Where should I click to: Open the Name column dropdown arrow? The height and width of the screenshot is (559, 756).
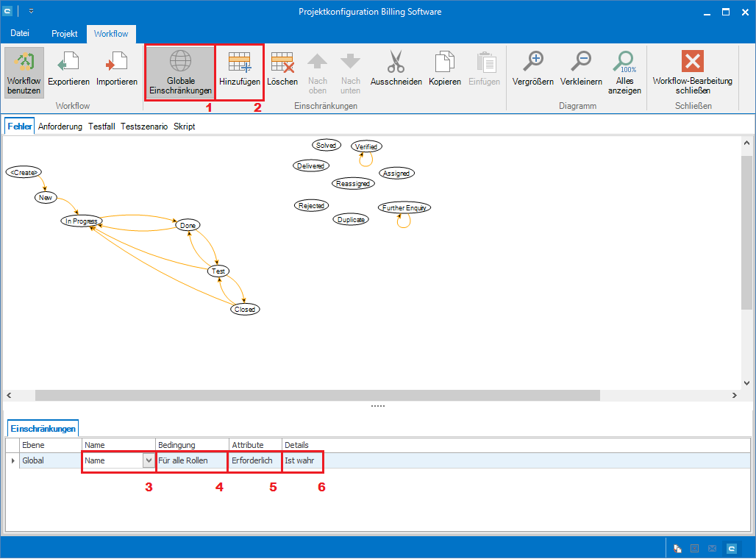149,460
